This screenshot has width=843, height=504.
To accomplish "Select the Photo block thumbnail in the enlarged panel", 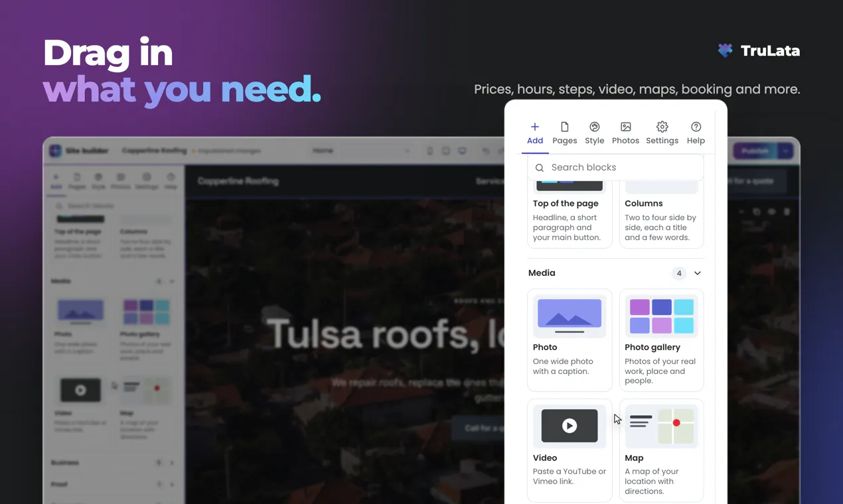I will [x=570, y=316].
